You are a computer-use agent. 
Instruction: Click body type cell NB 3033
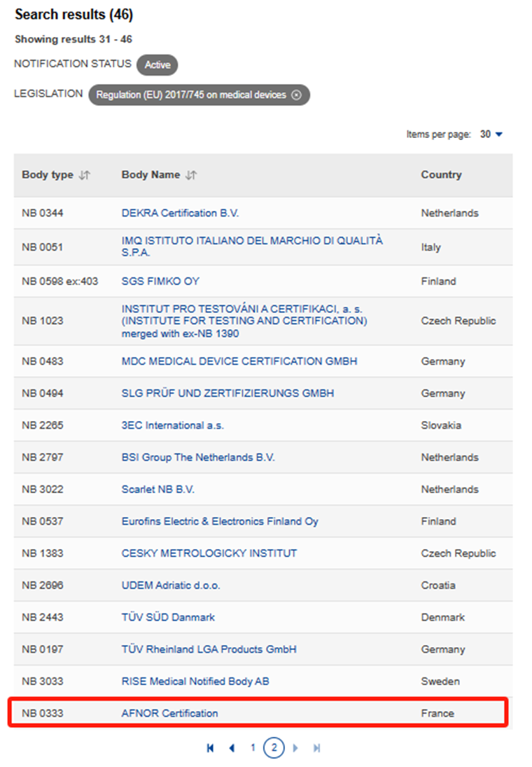[x=43, y=682]
